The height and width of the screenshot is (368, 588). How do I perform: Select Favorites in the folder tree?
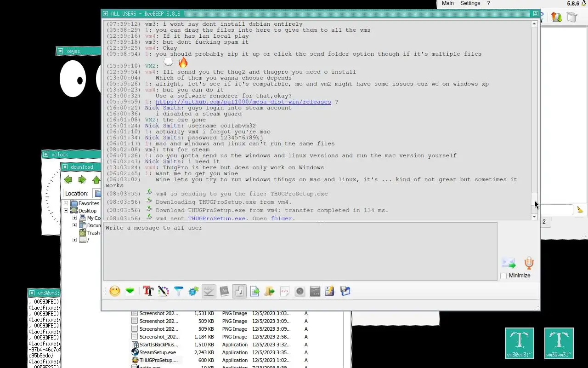[x=88, y=203]
